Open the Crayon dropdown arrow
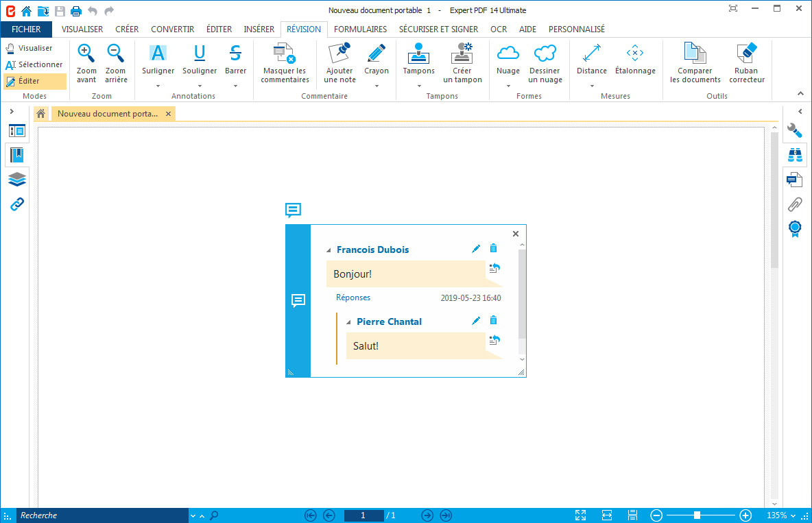 pyautogui.click(x=377, y=86)
